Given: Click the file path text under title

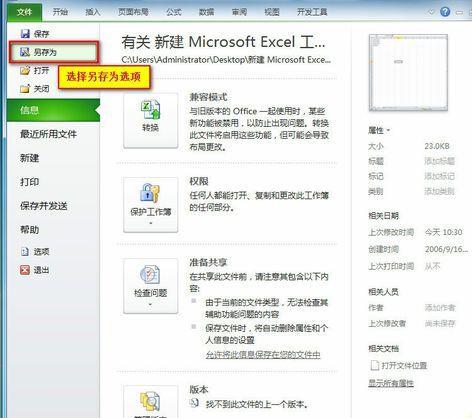Looking at the screenshot, I should tap(226, 60).
